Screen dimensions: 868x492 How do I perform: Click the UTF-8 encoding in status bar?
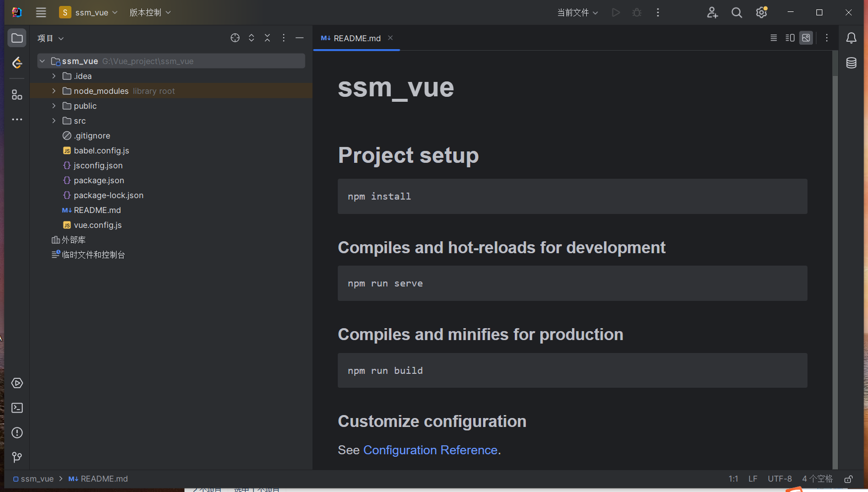click(x=780, y=479)
